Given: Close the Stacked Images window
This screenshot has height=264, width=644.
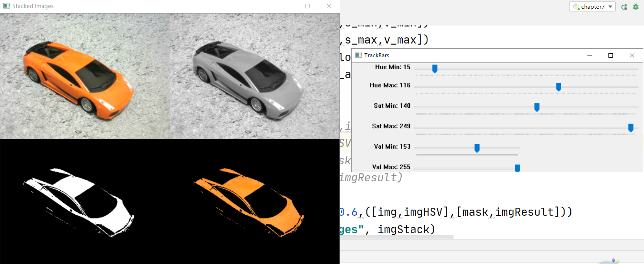Looking at the screenshot, I should (329, 6).
